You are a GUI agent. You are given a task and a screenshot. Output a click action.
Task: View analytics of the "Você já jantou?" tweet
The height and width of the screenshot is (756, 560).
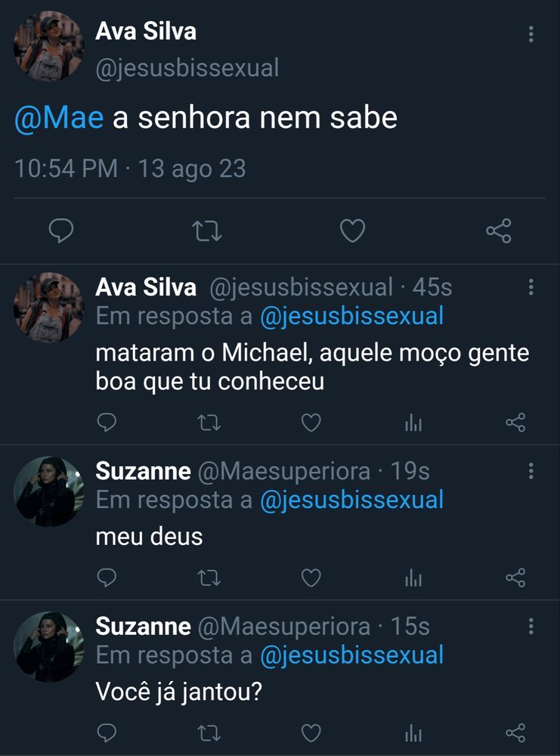(x=413, y=733)
